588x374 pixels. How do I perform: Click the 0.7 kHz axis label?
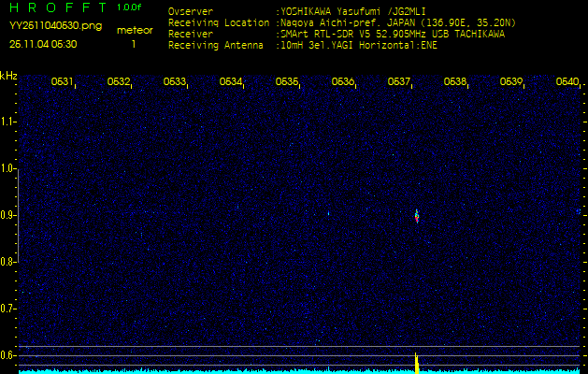[x=8, y=309]
